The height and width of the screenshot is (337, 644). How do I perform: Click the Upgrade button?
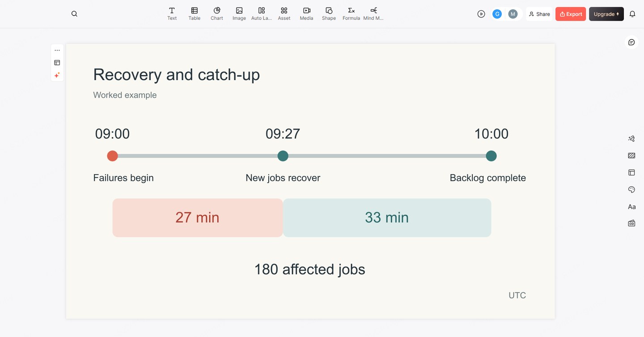606,14
